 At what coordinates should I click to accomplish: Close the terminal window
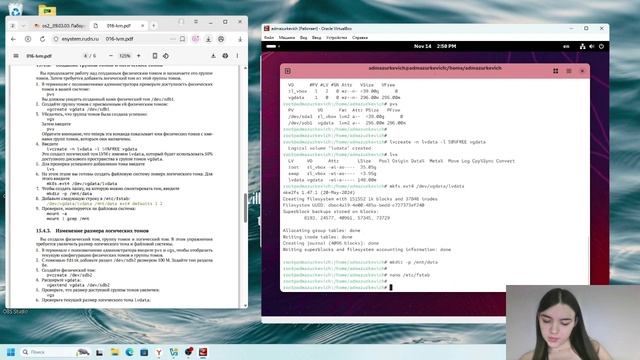(582, 71)
